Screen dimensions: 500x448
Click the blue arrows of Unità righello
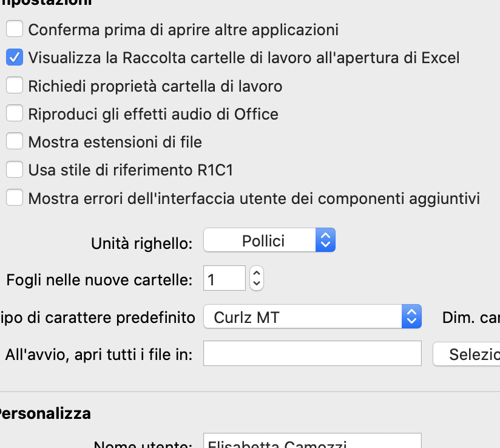tap(325, 240)
